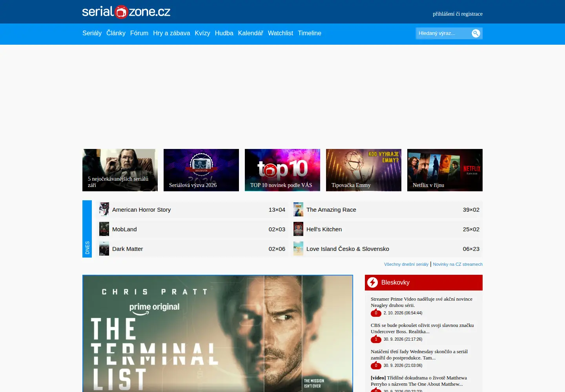Click the serialzone.cz logo
565x392 pixels.
pyautogui.click(x=126, y=12)
